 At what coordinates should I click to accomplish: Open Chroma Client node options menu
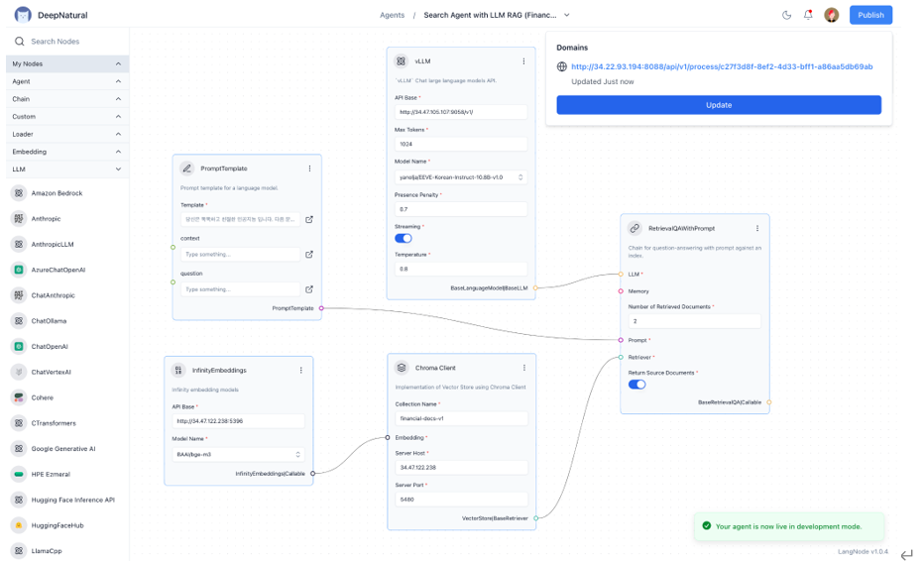pos(524,368)
